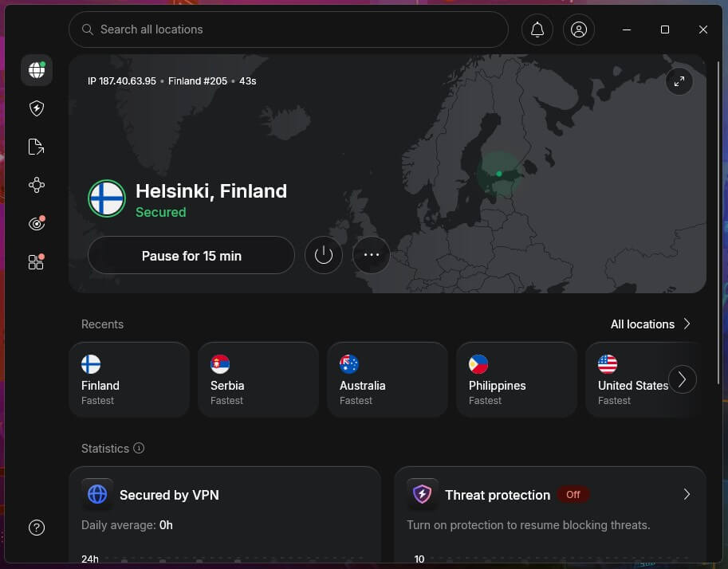
Task: Click the Recents section label
Action: (102, 324)
